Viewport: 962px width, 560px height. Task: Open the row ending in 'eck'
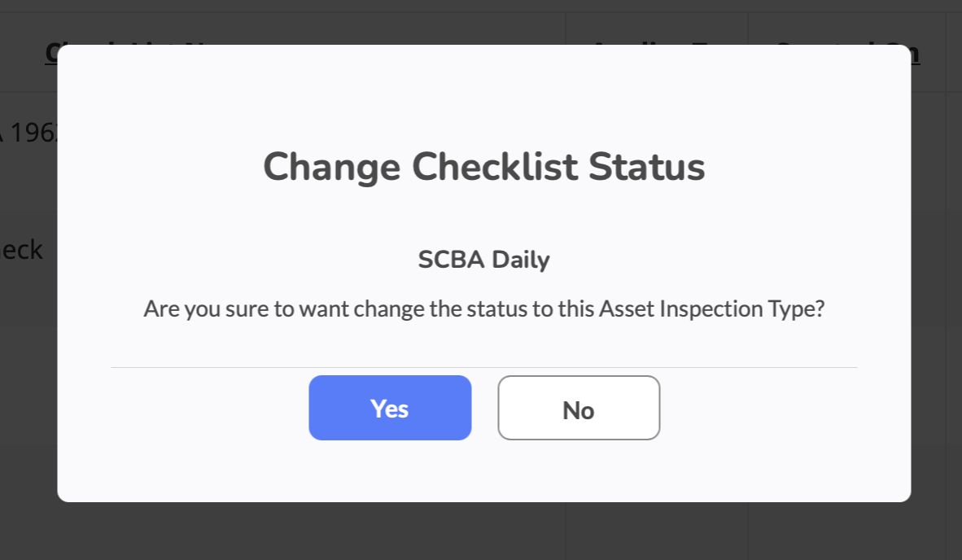click(23, 249)
